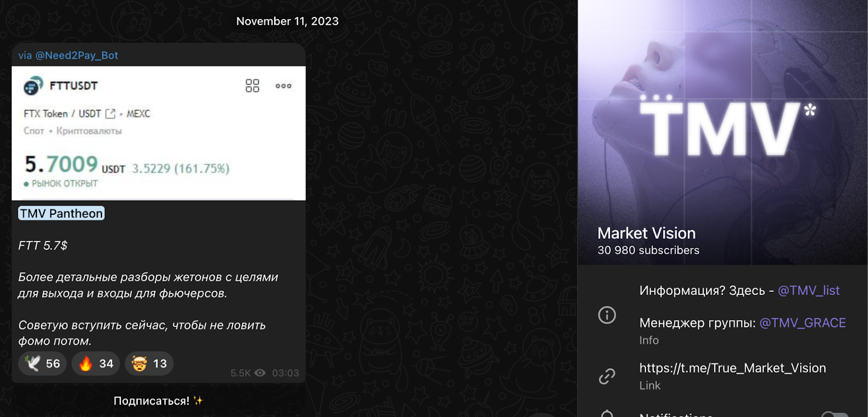Click the FTX Token coin logo icon
The width and height of the screenshot is (868, 417).
point(33,86)
